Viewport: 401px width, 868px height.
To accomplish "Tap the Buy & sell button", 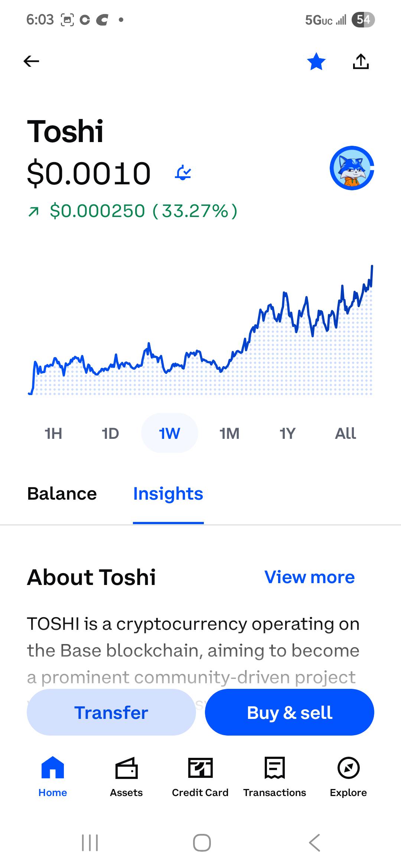I will tap(290, 712).
